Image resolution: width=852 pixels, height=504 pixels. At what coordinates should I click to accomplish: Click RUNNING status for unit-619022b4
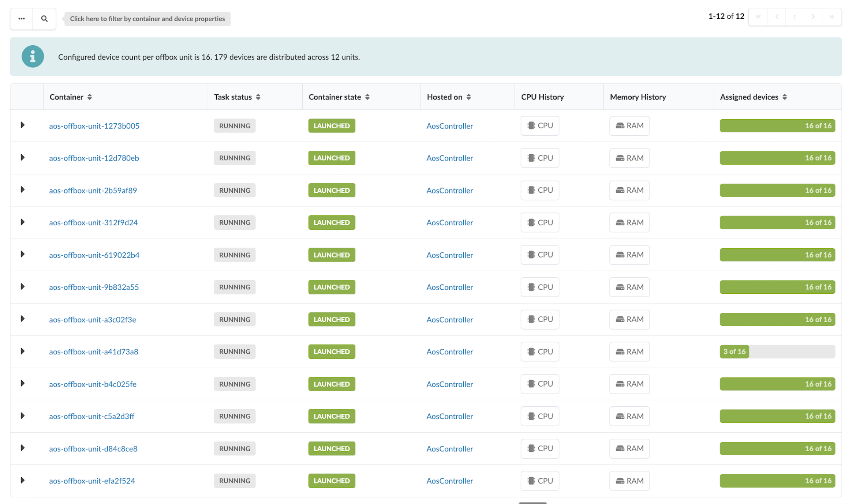(235, 255)
